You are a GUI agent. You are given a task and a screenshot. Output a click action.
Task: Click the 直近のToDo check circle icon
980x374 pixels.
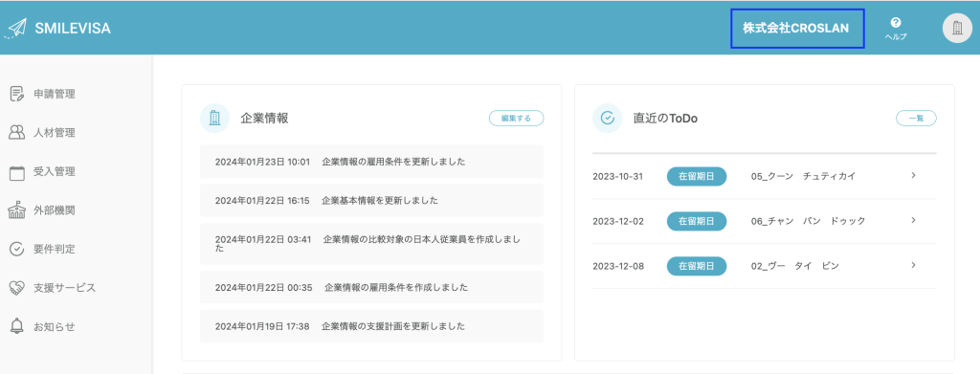[x=608, y=118]
